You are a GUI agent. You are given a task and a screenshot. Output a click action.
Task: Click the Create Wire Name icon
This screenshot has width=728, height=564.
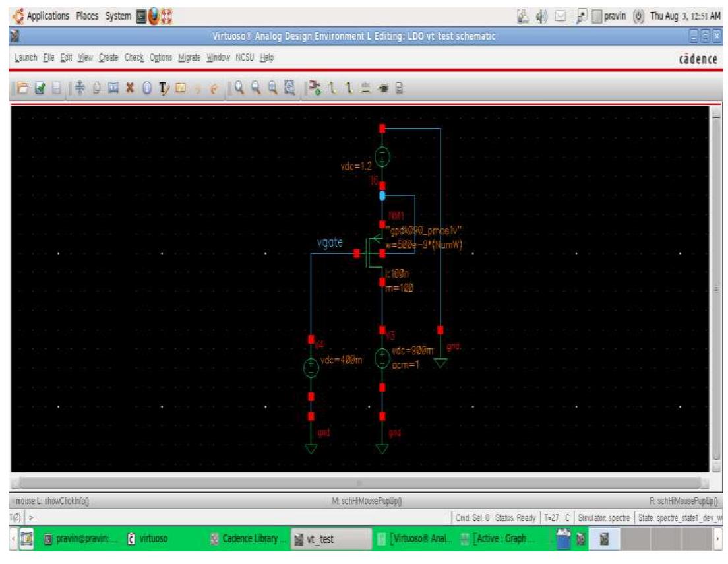click(366, 88)
